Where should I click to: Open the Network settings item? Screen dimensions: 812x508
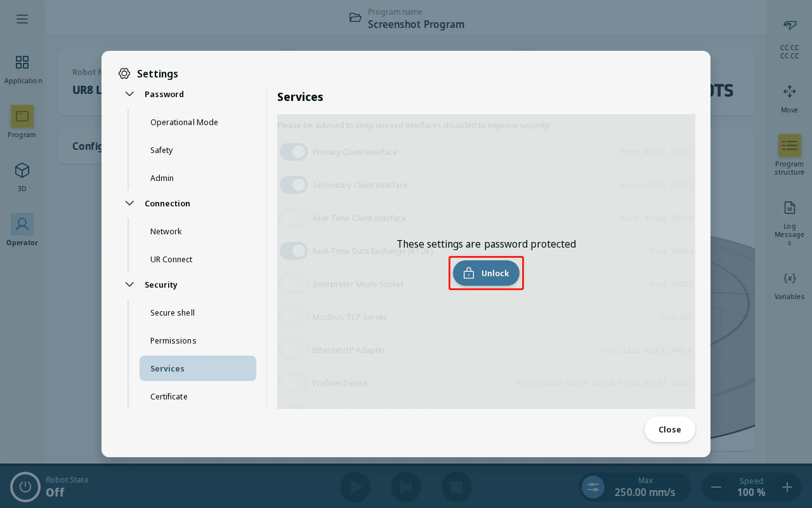click(x=198, y=231)
